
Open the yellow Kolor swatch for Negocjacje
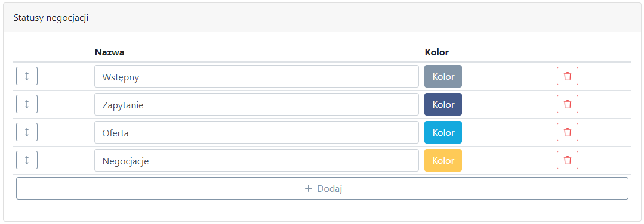pos(443,160)
